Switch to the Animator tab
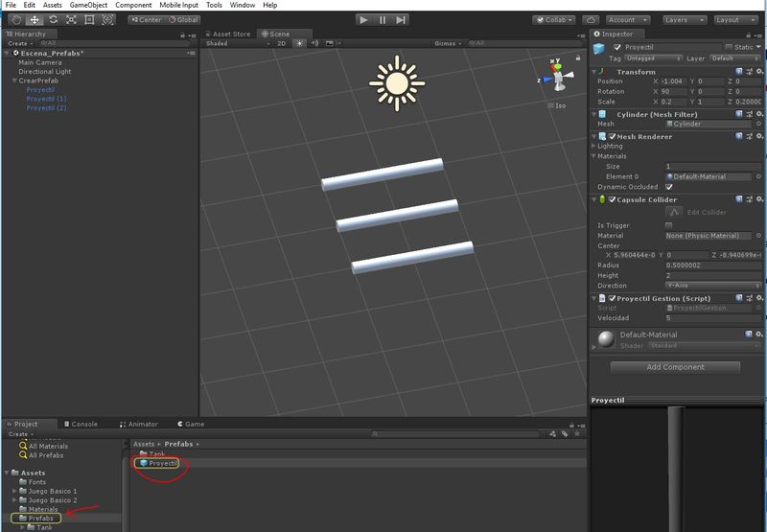Screen dimensions: 767x532 coord(139,424)
